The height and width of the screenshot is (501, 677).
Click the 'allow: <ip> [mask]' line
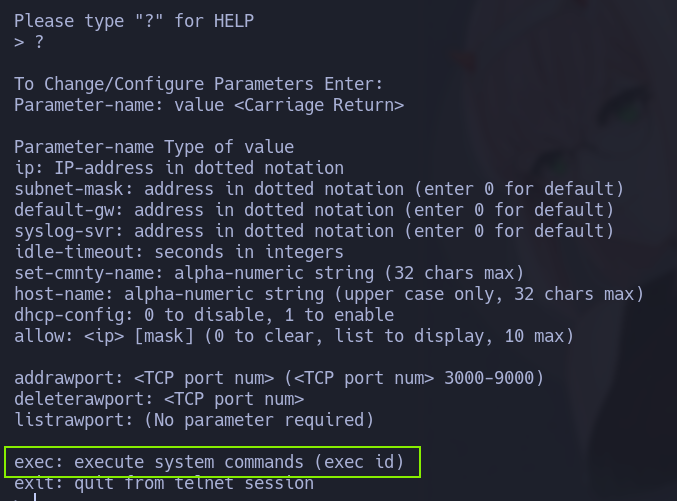pyautogui.click(x=294, y=336)
